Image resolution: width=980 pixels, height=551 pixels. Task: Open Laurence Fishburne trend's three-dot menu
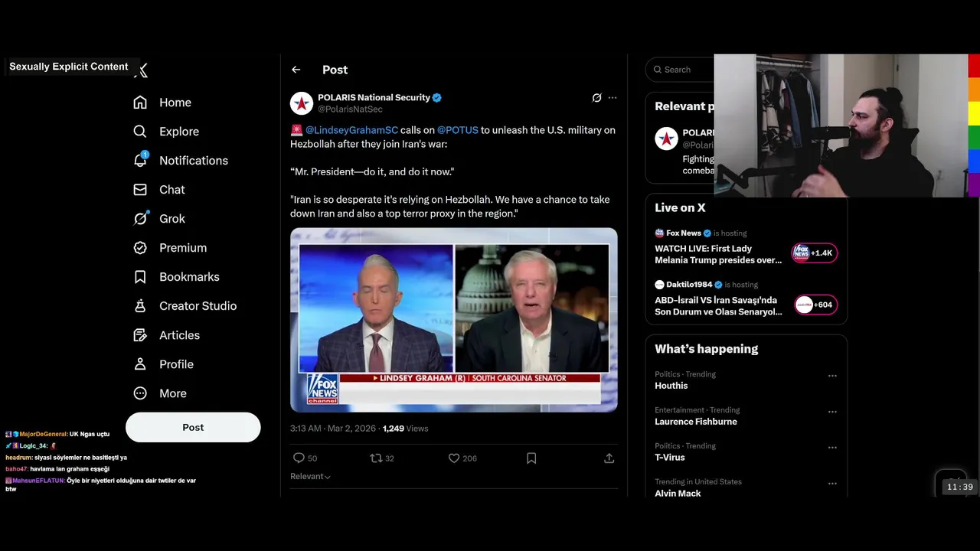coord(832,412)
